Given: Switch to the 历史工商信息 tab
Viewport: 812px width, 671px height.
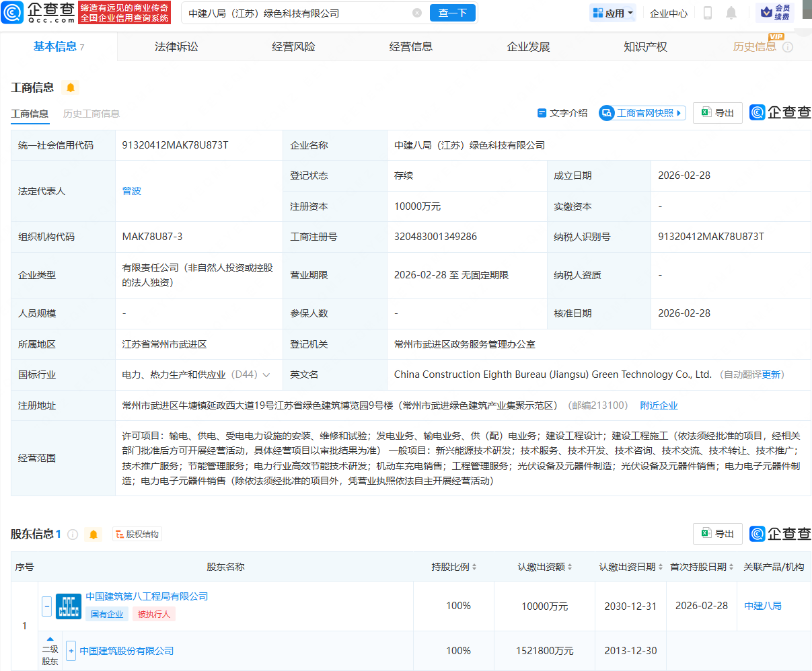Looking at the screenshot, I should [x=91, y=113].
